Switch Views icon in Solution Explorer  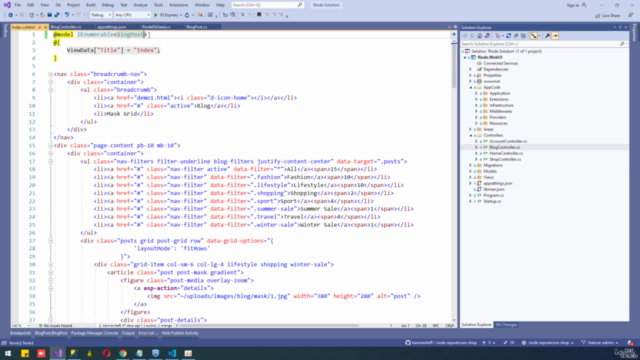487,36
